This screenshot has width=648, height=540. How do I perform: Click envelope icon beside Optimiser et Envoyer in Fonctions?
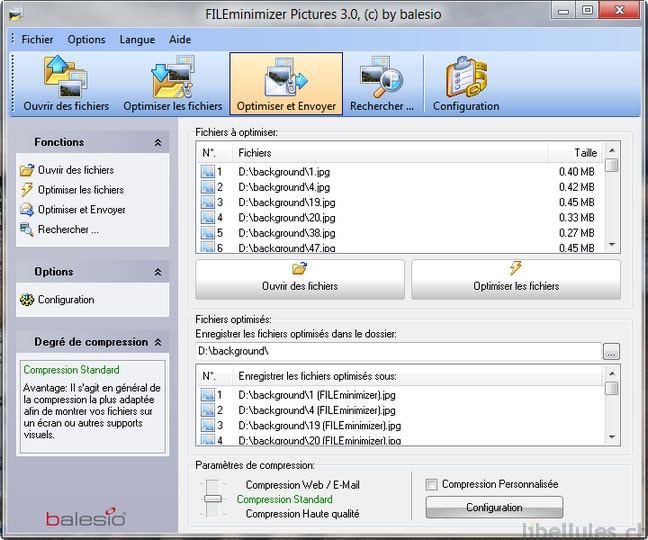[x=27, y=209]
